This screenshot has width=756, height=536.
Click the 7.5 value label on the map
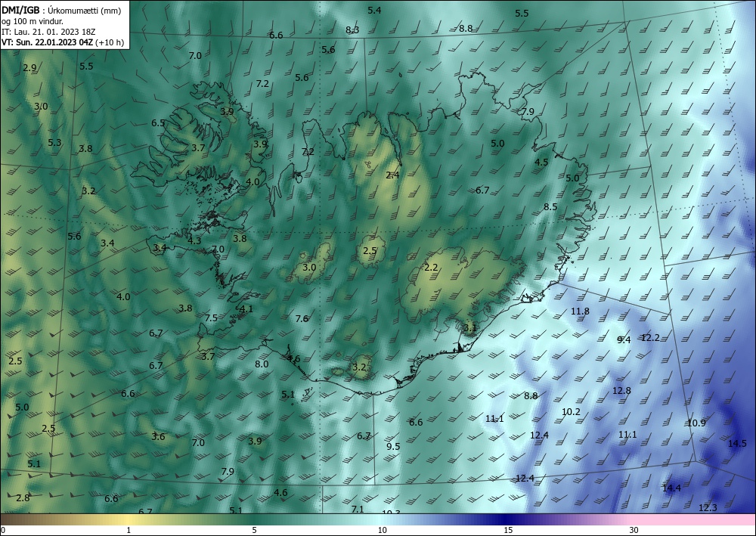211,318
